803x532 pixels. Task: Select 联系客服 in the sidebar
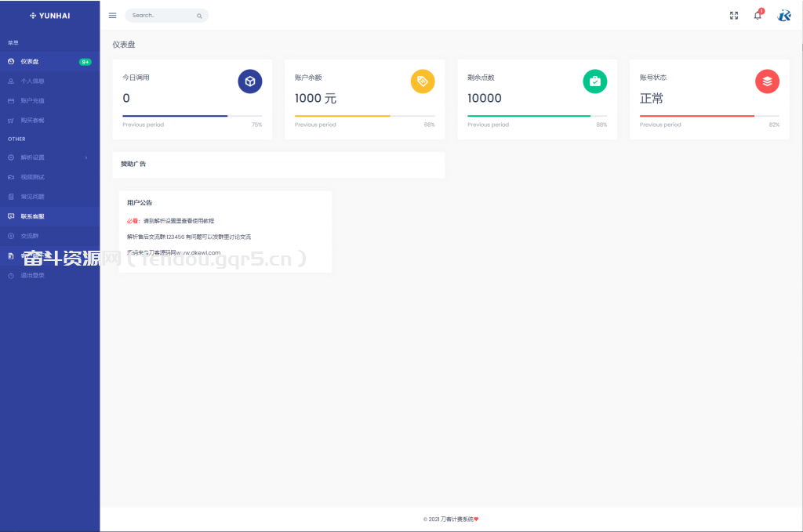tap(32, 215)
